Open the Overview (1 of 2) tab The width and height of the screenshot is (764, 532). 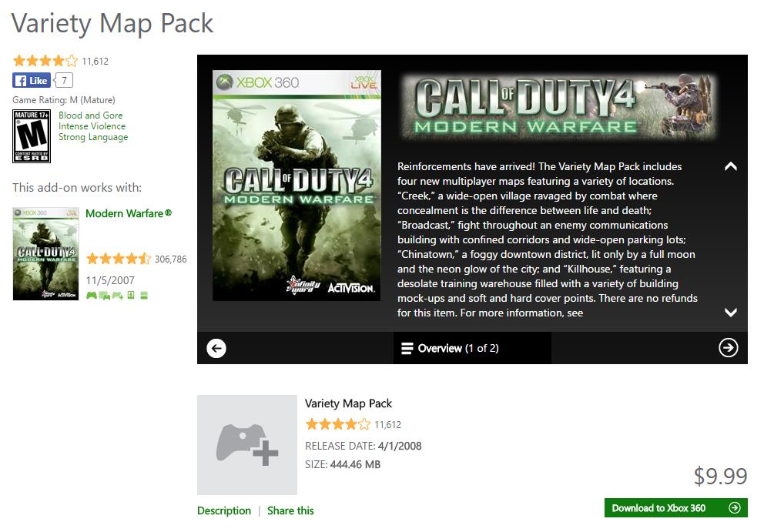(x=450, y=348)
